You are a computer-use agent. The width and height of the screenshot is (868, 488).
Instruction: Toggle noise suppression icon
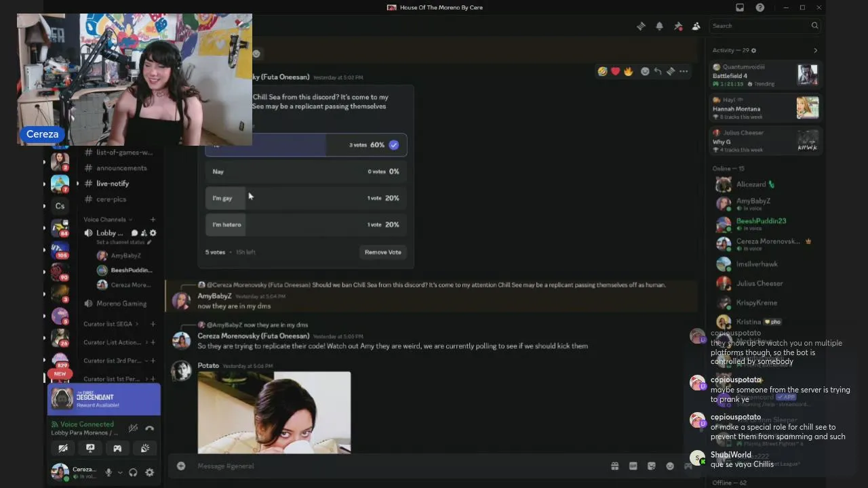coord(133,428)
